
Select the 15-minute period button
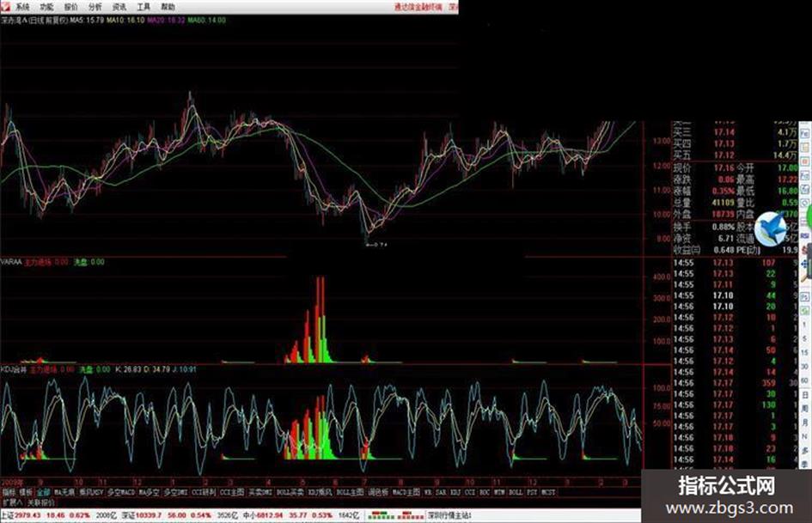pos(804,353)
